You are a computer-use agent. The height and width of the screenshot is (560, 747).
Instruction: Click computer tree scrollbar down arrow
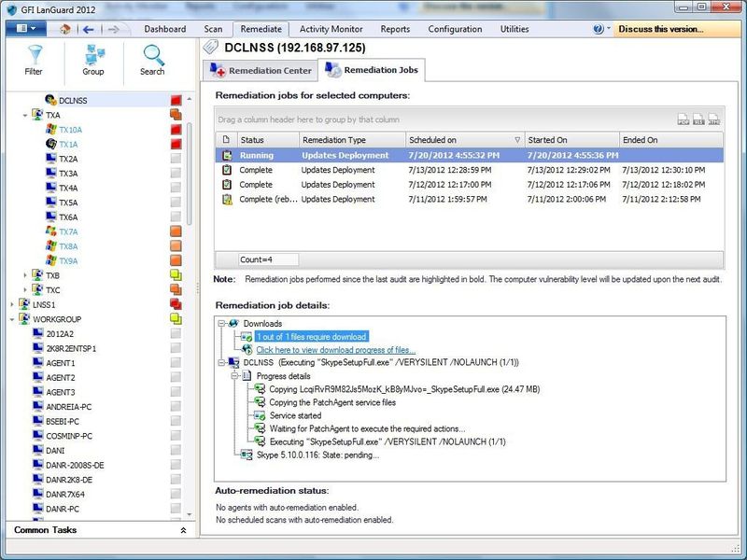pyautogui.click(x=190, y=514)
